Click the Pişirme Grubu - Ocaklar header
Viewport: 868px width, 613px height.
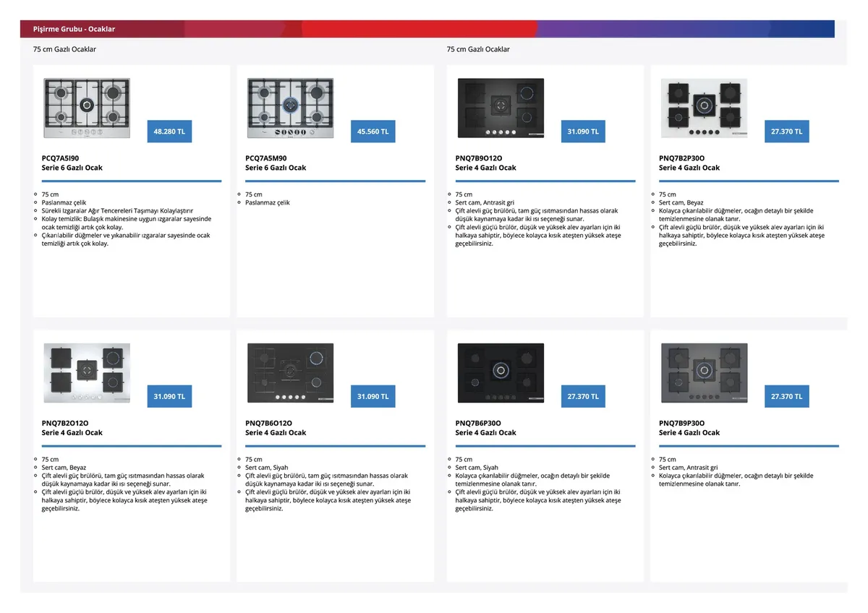tap(74, 29)
